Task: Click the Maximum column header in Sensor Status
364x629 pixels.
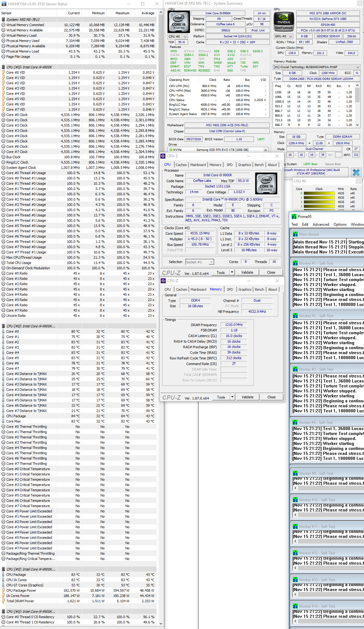Action: 119,13
